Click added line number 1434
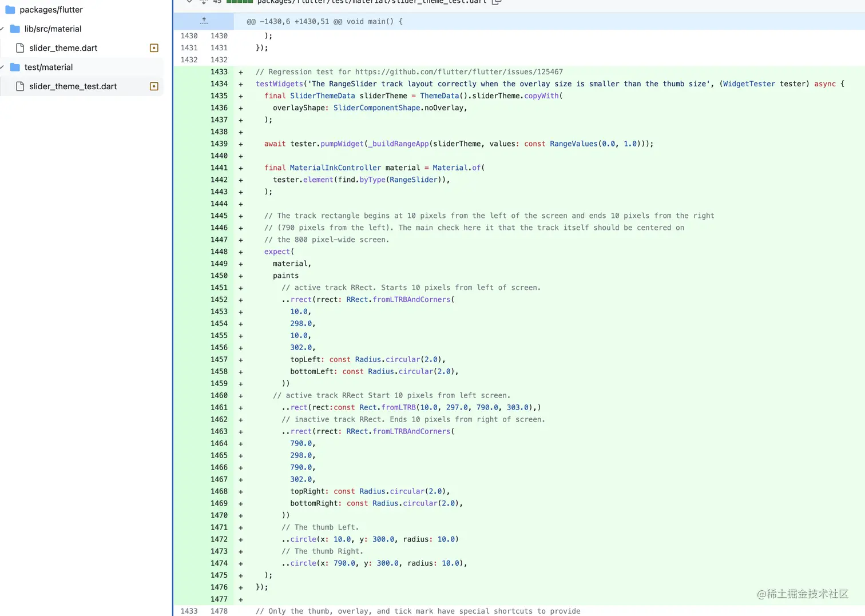This screenshot has height=616, width=865. (219, 84)
